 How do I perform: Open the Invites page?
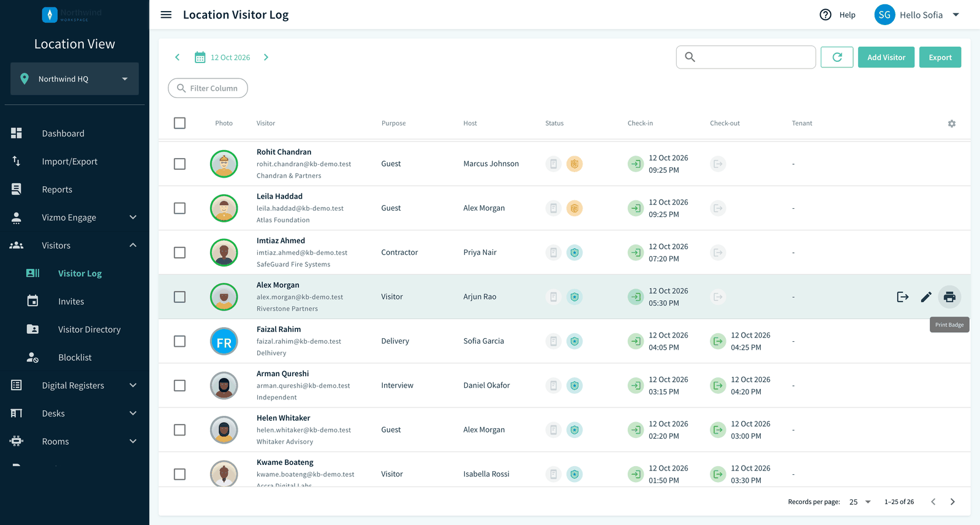tap(71, 301)
